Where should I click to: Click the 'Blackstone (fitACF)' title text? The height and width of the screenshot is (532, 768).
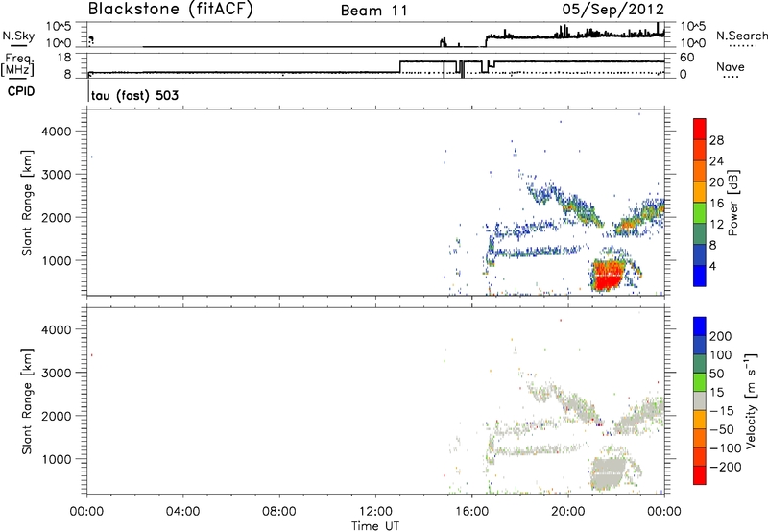coord(171,9)
